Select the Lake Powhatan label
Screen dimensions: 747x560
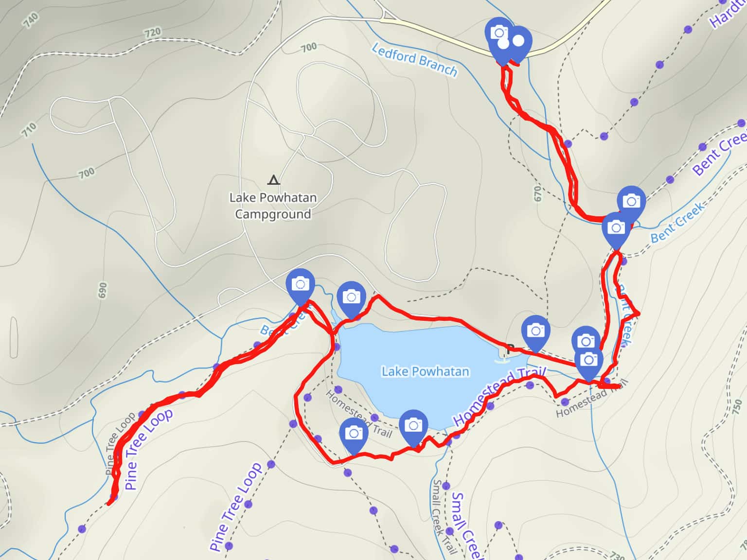425,372
